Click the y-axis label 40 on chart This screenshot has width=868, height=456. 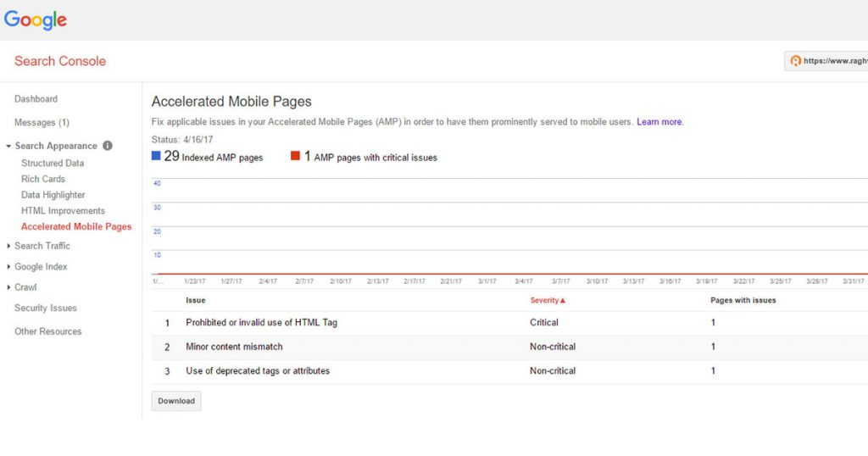coord(157,183)
